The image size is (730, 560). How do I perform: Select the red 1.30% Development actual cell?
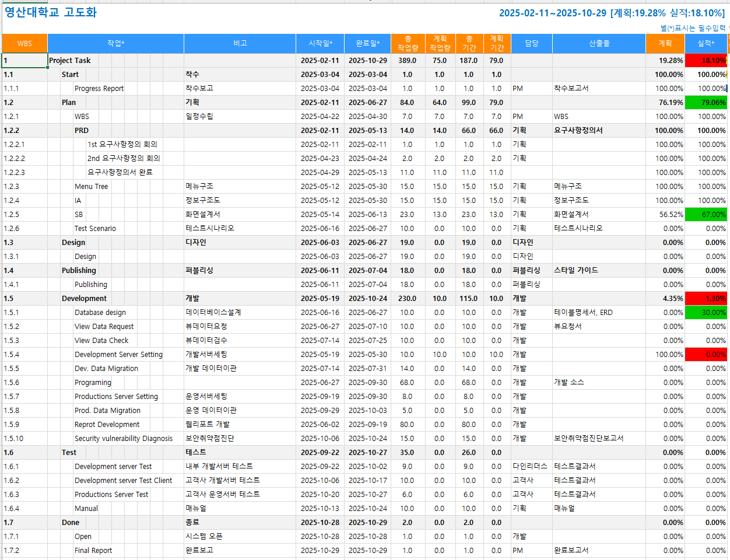point(706,299)
